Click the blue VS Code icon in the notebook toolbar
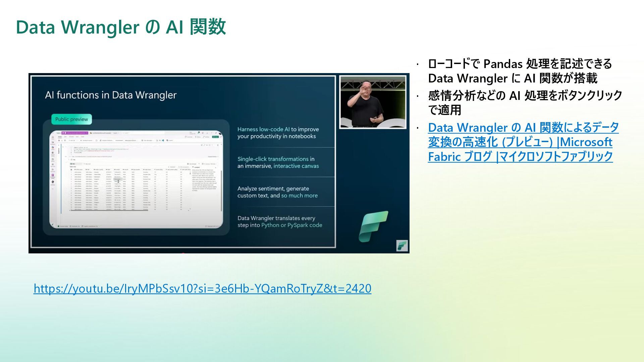644x362 pixels. pos(163,140)
